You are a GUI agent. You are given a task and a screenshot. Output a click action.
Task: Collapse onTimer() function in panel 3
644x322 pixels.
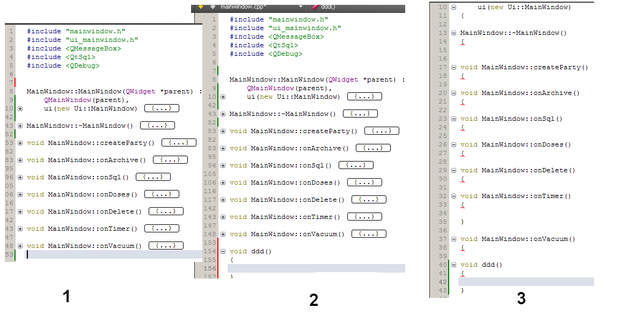point(454,196)
